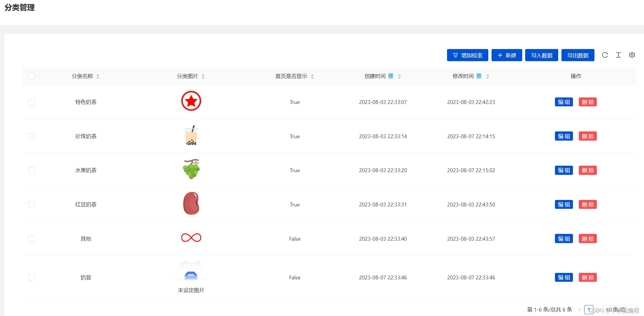Image resolution: width=644 pixels, height=316 pixels.
Task: Open the grapes image for 水果奶茶
Action: pyautogui.click(x=191, y=169)
